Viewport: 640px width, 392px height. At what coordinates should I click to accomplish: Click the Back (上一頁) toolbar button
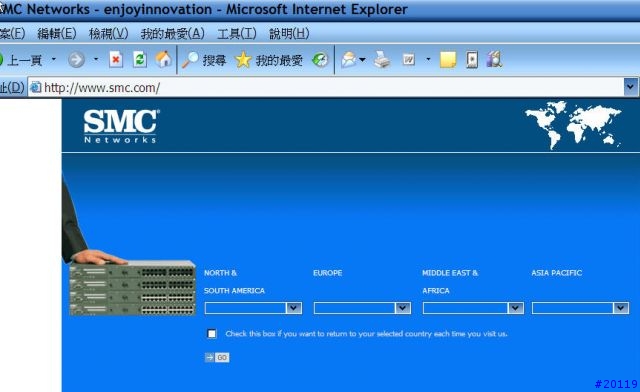[x=21, y=60]
